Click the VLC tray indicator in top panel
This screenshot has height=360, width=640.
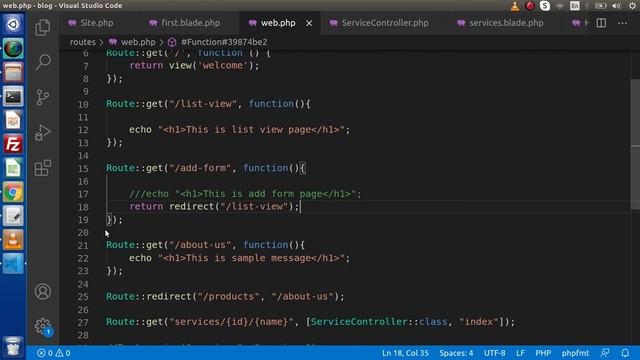click(x=515, y=6)
